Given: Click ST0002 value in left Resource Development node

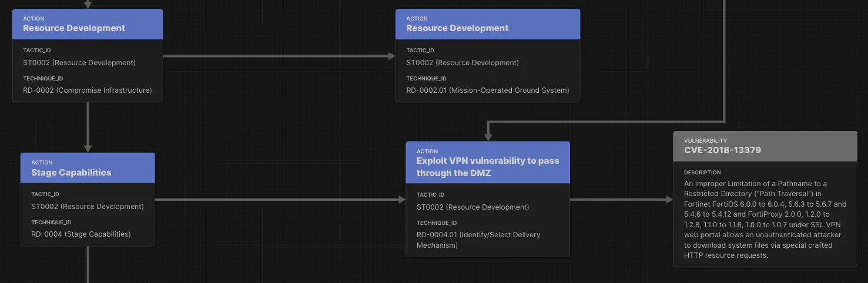Looking at the screenshot, I should tap(79, 63).
